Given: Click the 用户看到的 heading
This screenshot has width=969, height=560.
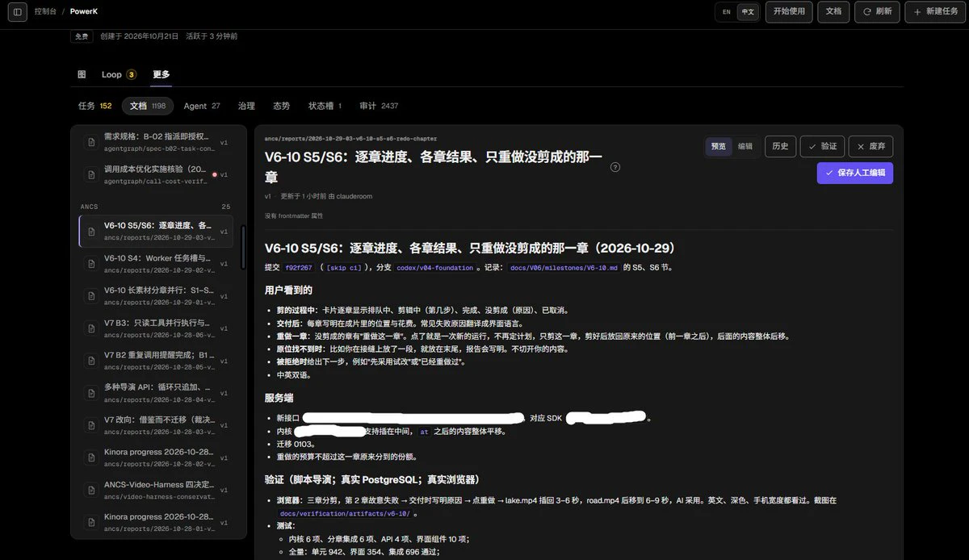Looking at the screenshot, I should click(288, 290).
